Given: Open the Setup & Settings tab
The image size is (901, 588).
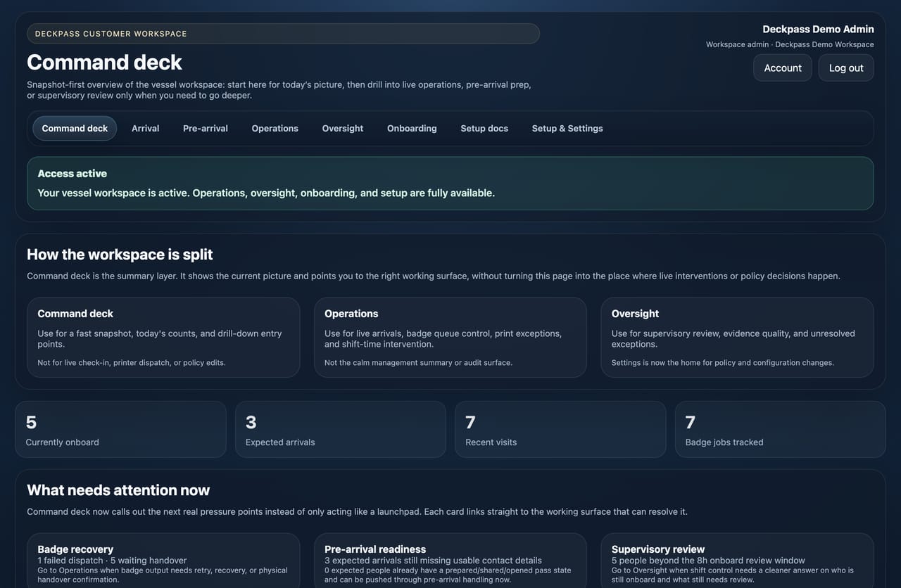Looking at the screenshot, I should 567,128.
